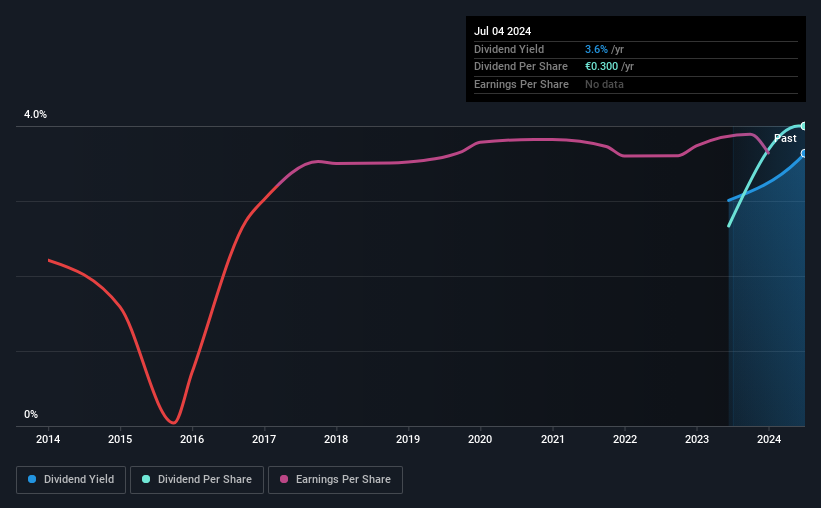This screenshot has height=508, width=821.
Task: Toggle the Dividend Yield legend button
Action: click(x=71, y=480)
